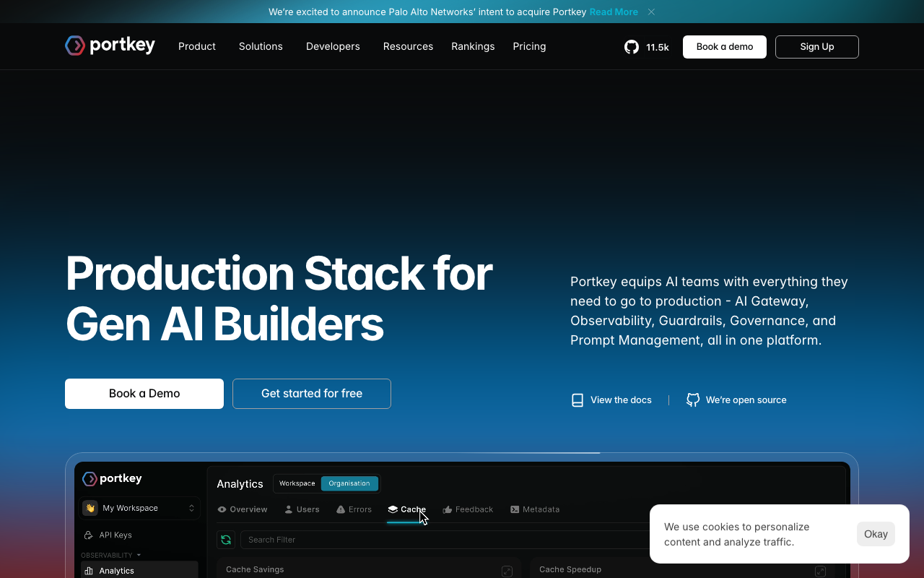Click the key icon beside API Keys
The width and height of the screenshot is (924, 578).
coord(88,535)
